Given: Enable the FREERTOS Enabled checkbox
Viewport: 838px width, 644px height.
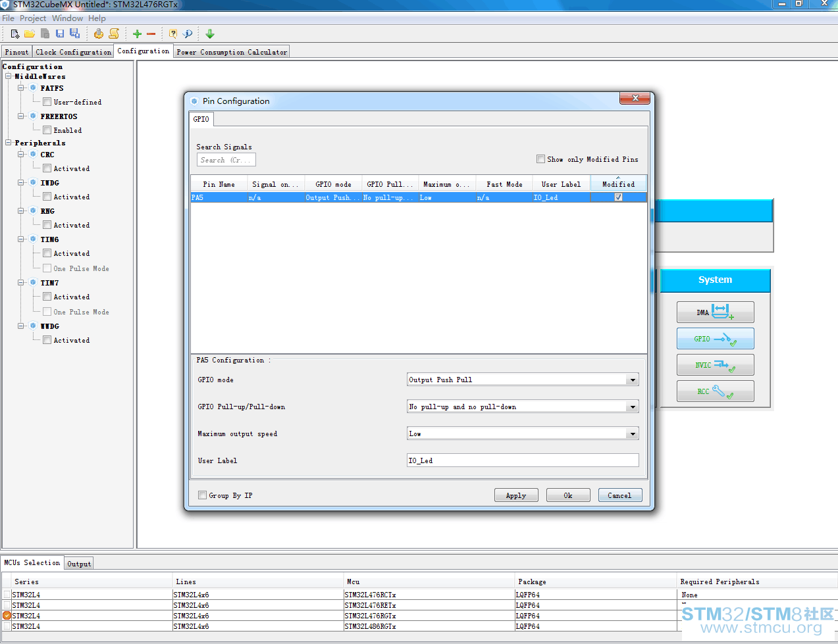Looking at the screenshot, I should 47,130.
